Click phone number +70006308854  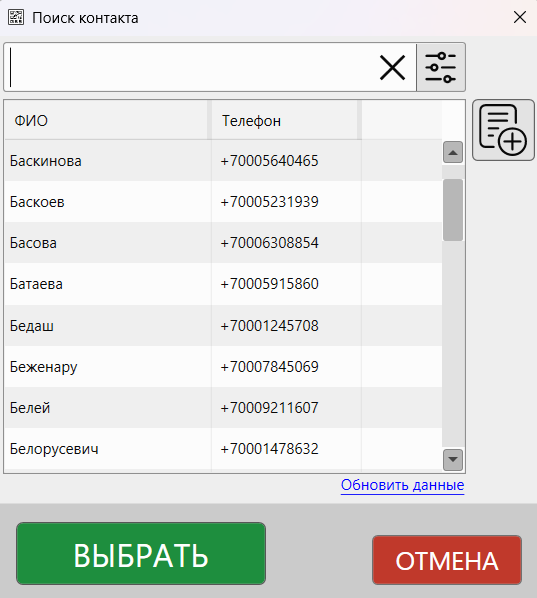coord(269,243)
